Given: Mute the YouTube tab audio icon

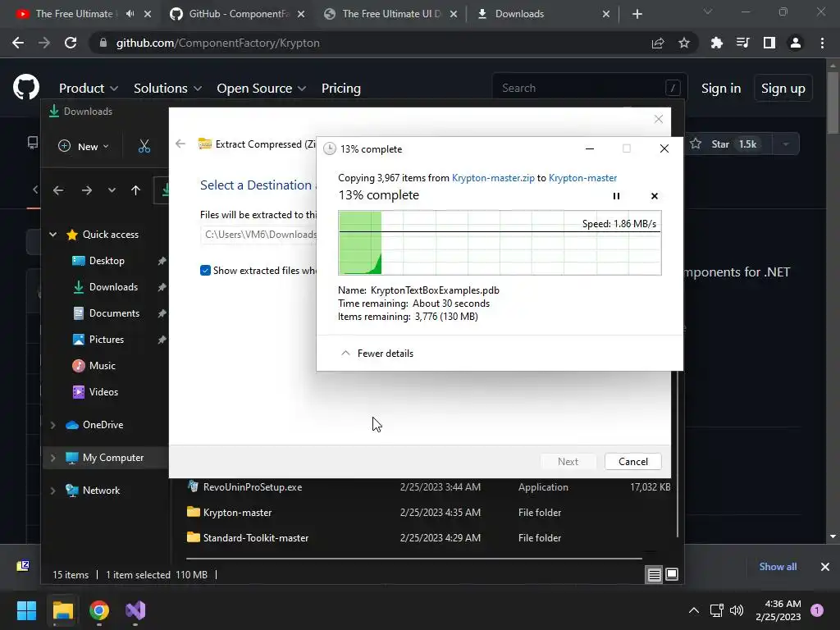Looking at the screenshot, I should (130, 14).
